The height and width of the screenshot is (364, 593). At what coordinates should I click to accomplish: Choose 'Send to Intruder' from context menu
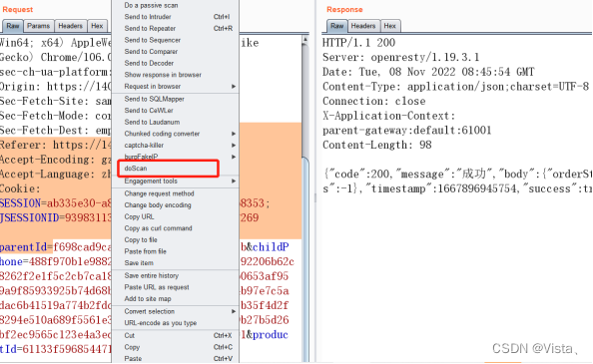coord(176,17)
